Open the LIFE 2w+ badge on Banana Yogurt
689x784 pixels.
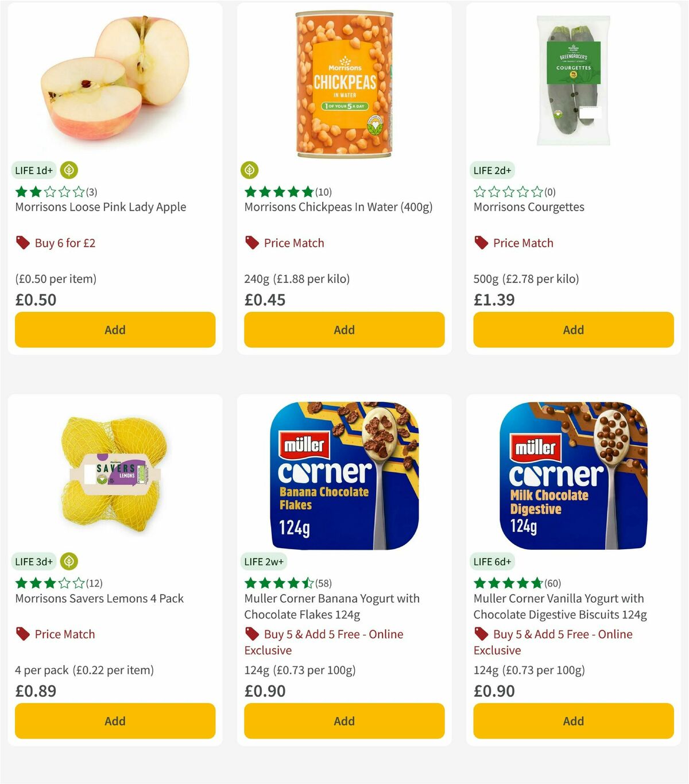(264, 561)
